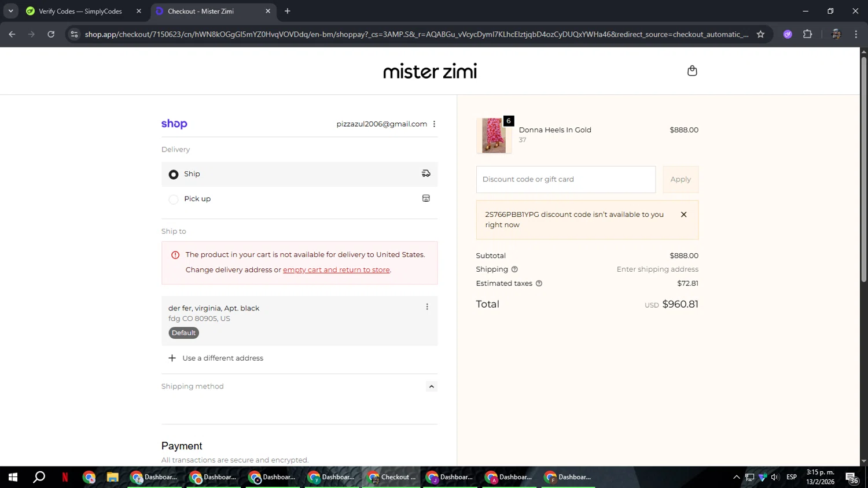The width and height of the screenshot is (868, 488).
Task: Click the Shop Pay logo
Action: pos(174,124)
